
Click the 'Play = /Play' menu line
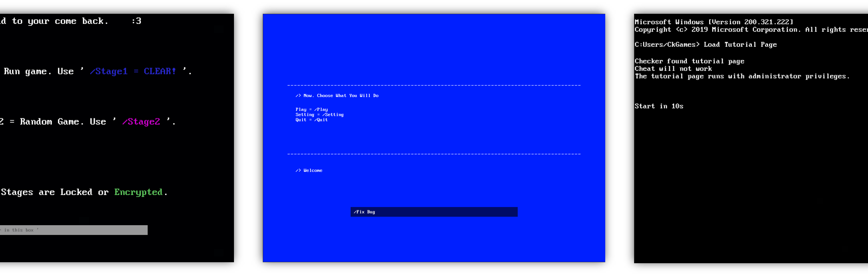point(311,109)
